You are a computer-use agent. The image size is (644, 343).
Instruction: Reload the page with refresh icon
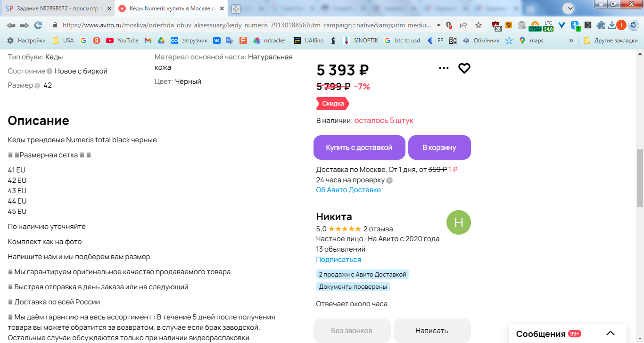coord(38,25)
